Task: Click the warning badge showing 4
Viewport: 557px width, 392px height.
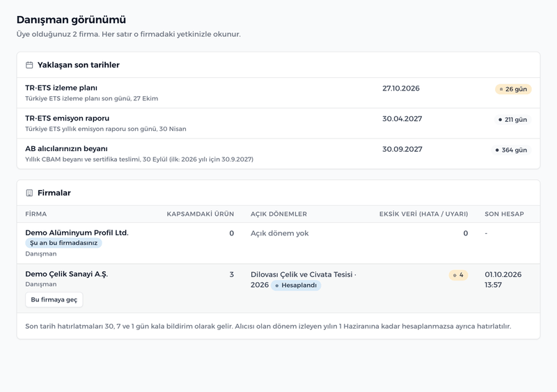Action: tap(458, 275)
